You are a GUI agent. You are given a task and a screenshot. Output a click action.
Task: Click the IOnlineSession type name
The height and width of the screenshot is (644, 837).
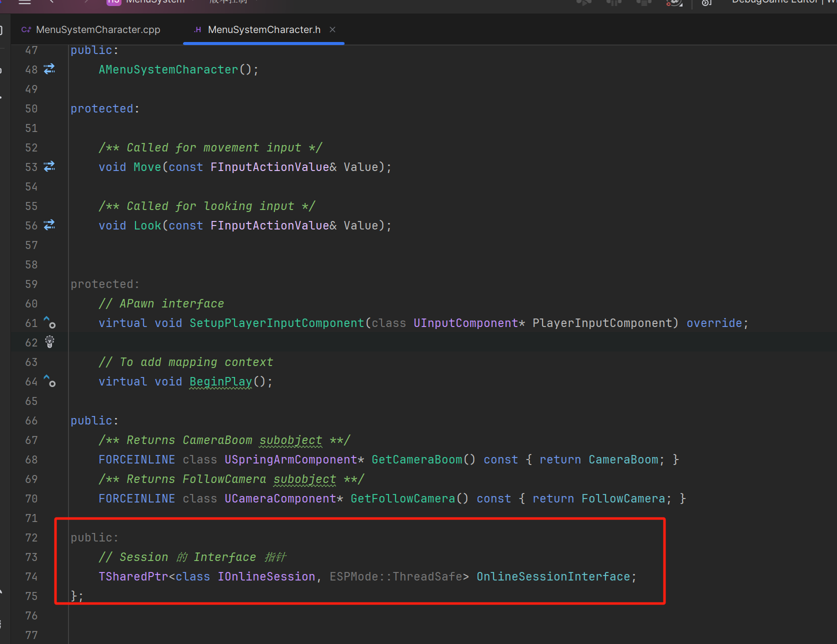click(x=266, y=576)
